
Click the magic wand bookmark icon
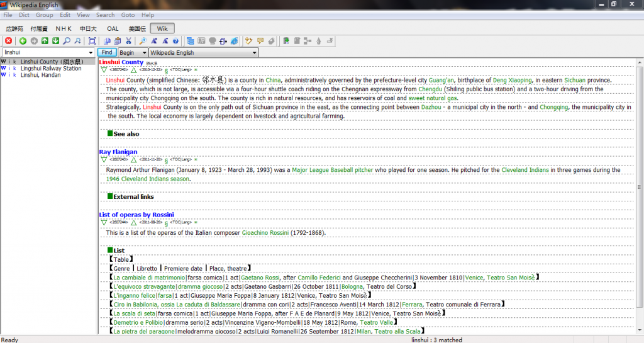(248, 41)
